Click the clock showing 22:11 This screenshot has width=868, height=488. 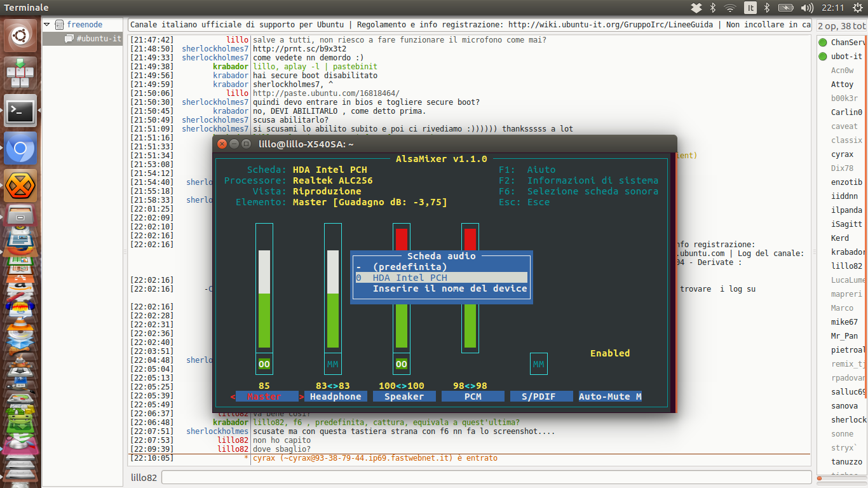832,8
